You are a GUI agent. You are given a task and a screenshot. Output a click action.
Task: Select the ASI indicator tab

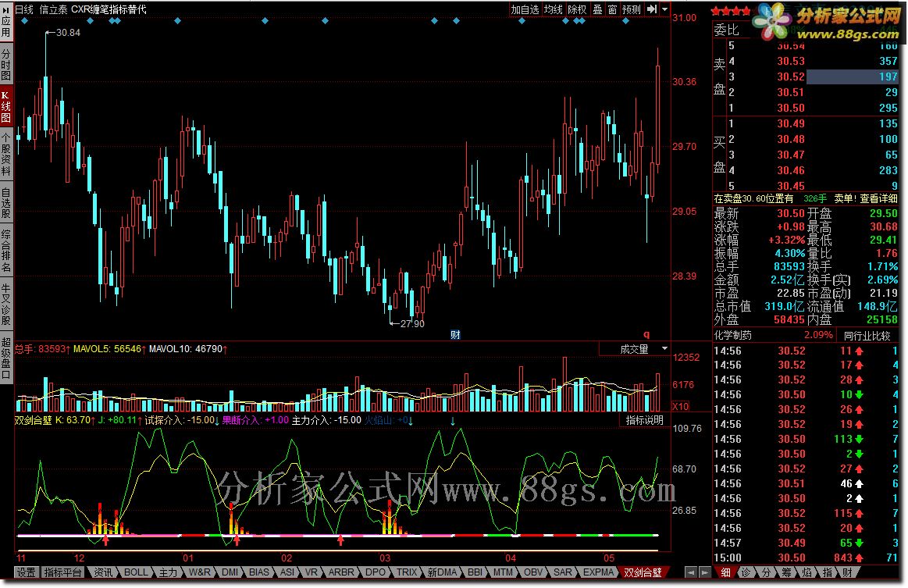tap(287, 572)
